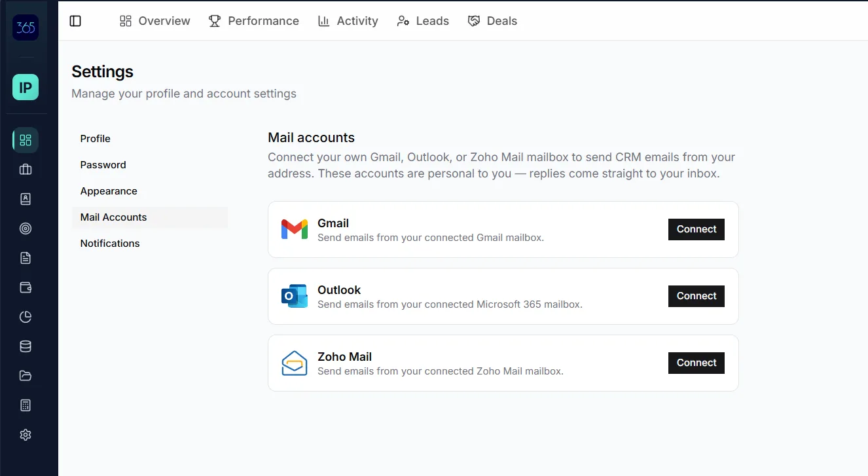This screenshot has height=476, width=868.
Task: Switch to the Performance tab
Action: click(x=253, y=21)
